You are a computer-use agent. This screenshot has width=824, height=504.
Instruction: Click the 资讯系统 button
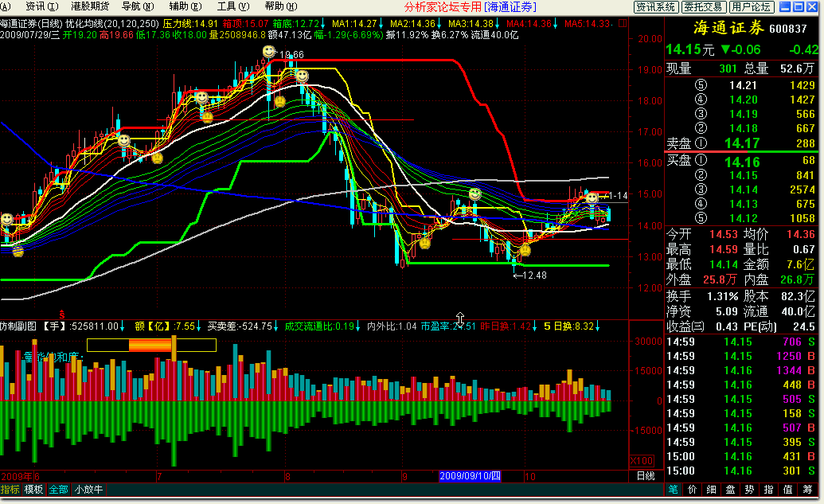[656, 7]
